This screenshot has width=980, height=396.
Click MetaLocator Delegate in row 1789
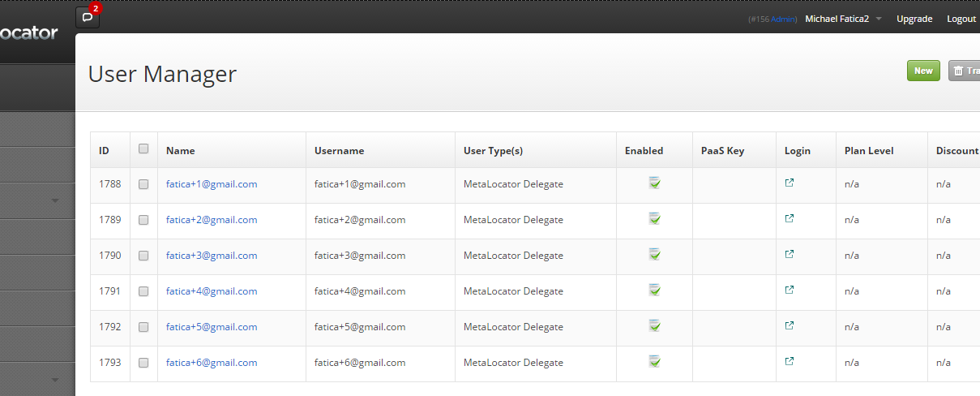point(513,220)
